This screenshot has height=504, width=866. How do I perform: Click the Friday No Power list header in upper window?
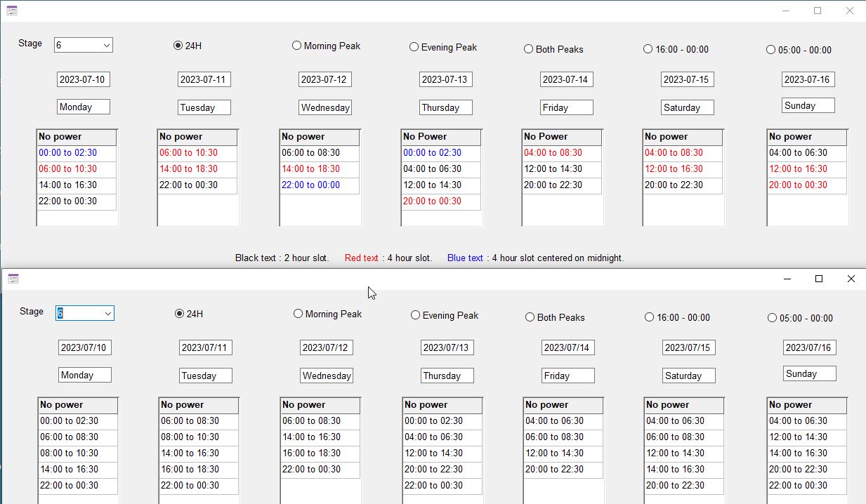coord(561,137)
